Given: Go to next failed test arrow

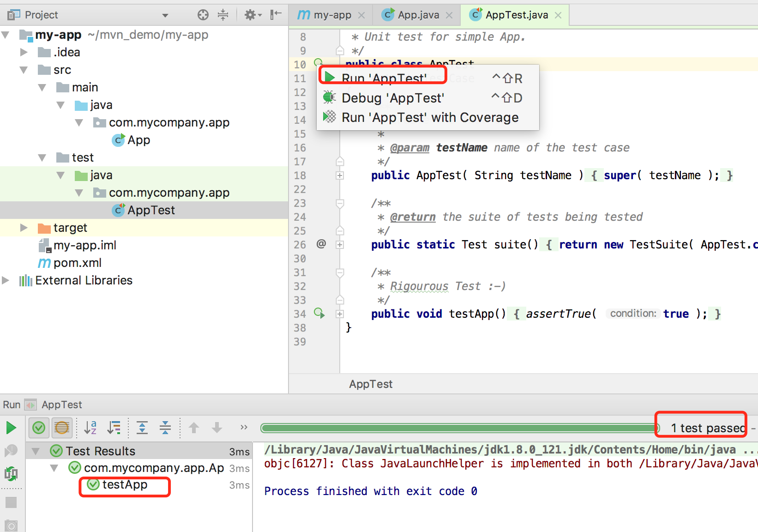Looking at the screenshot, I should point(217,428).
